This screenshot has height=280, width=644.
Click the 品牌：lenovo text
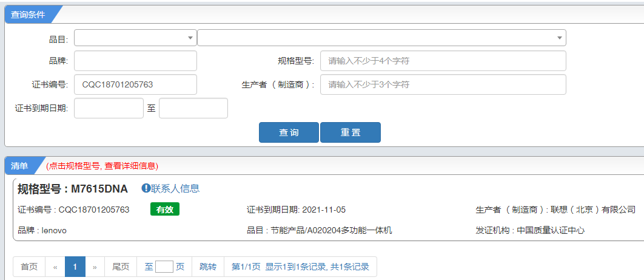click(42, 230)
